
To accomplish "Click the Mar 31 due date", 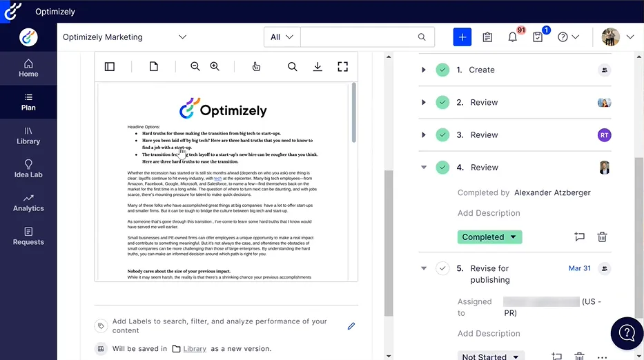I will pyautogui.click(x=580, y=268).
